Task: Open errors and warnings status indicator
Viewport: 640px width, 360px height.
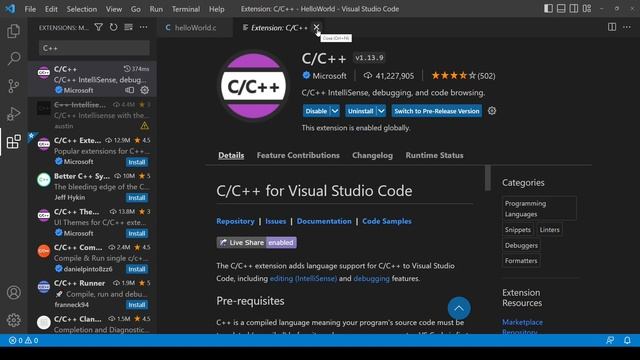Action: [x=24, y=340]
